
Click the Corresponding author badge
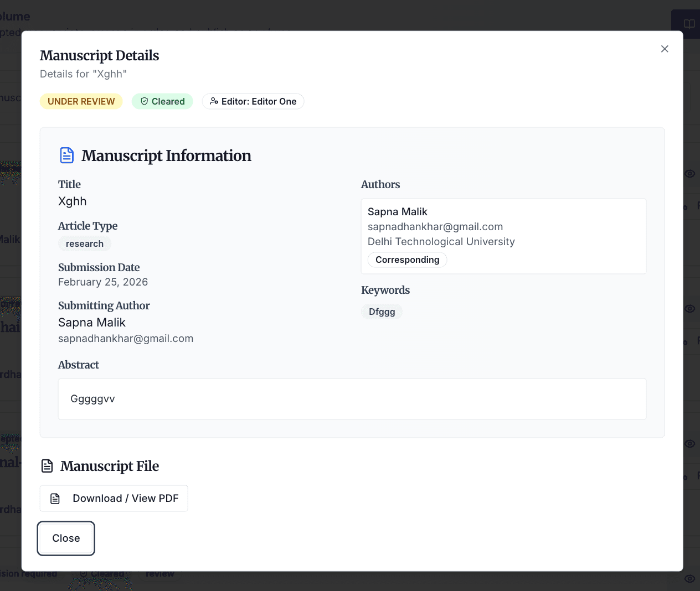click(407, 260)
